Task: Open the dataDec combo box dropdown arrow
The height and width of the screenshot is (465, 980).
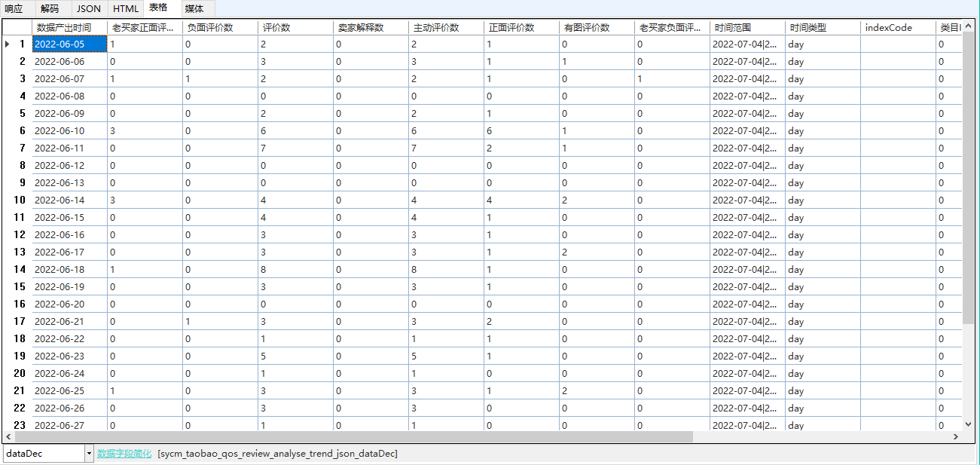Action: (x=90, y=454)
